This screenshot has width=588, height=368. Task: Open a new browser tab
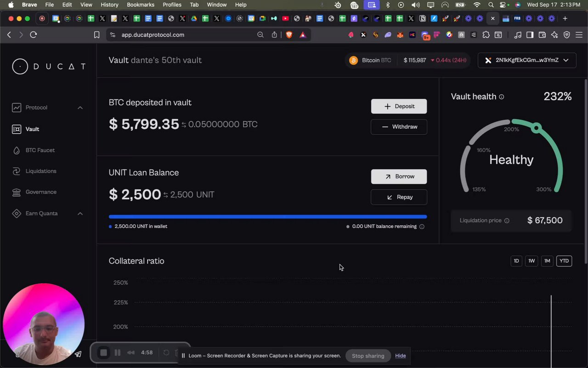(565, 18)
